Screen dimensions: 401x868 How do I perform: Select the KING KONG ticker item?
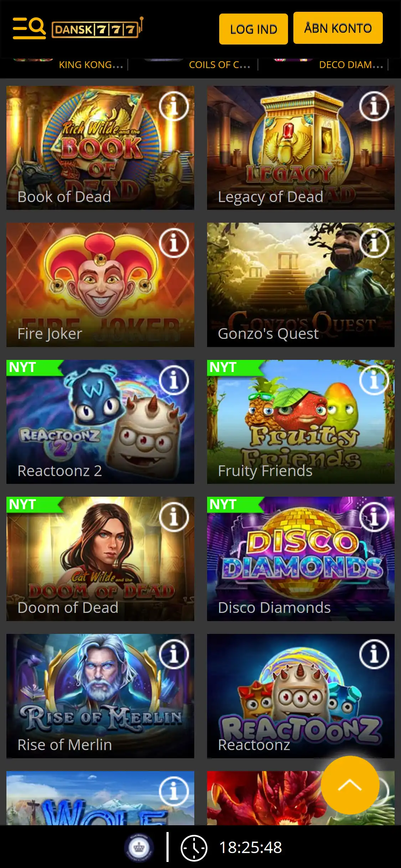[91, 64]
